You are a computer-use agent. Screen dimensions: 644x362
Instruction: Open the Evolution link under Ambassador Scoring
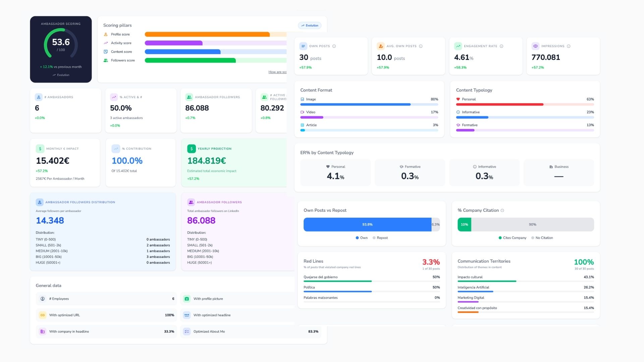click(x=61, y=75)
